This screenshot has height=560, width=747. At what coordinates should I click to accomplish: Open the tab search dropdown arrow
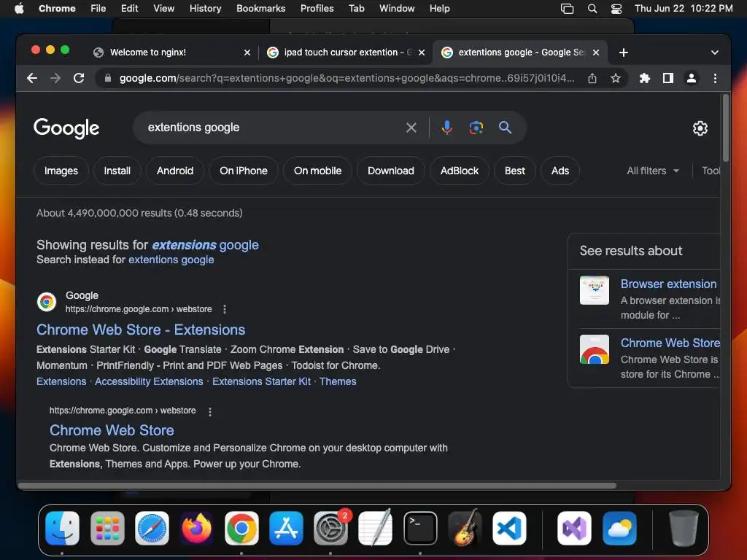(x=714, y=52)
